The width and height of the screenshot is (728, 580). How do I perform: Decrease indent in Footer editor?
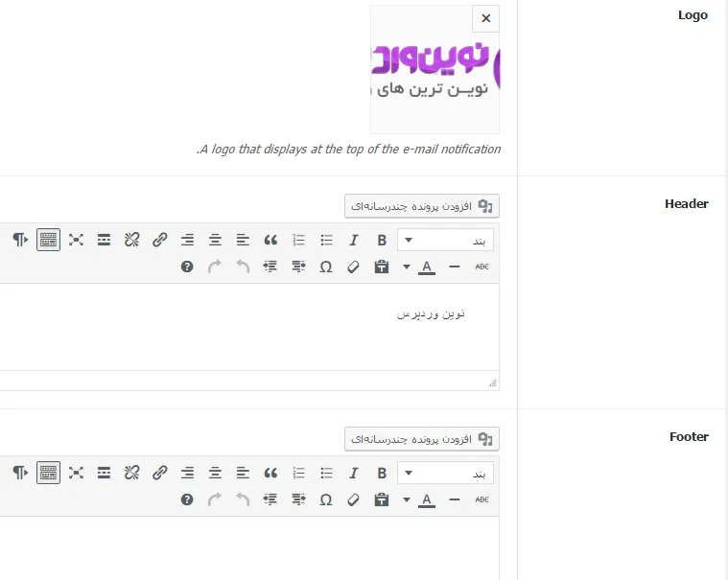pyautogui.click(x=298, y=499)
